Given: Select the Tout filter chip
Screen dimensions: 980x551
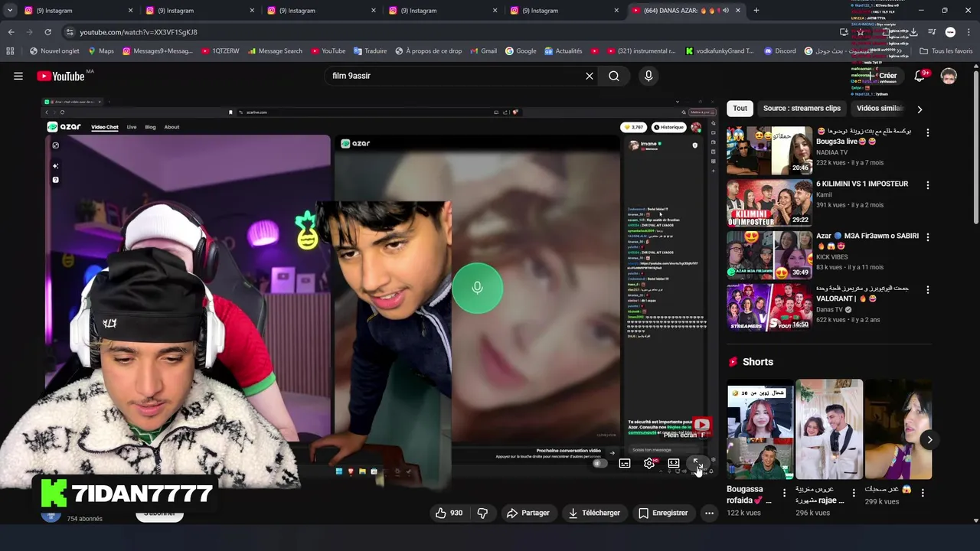Looking at the screenshot, I should point(740,108).
